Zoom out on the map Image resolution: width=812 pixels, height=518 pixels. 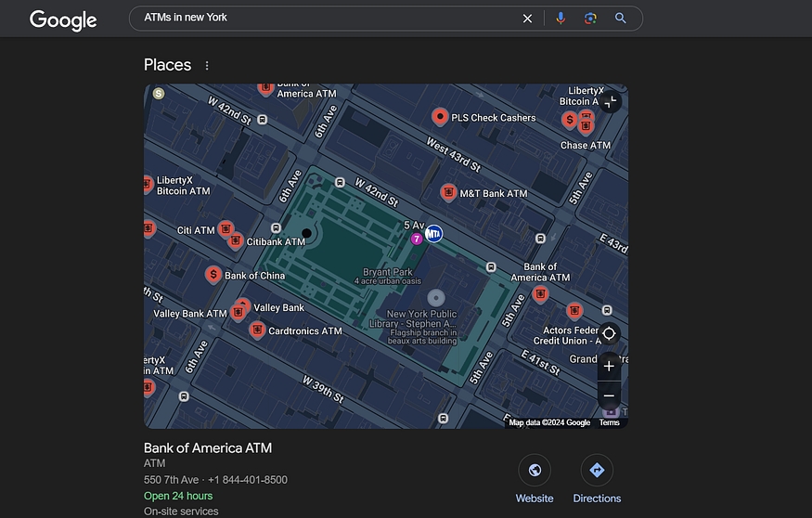coord(609,396)
